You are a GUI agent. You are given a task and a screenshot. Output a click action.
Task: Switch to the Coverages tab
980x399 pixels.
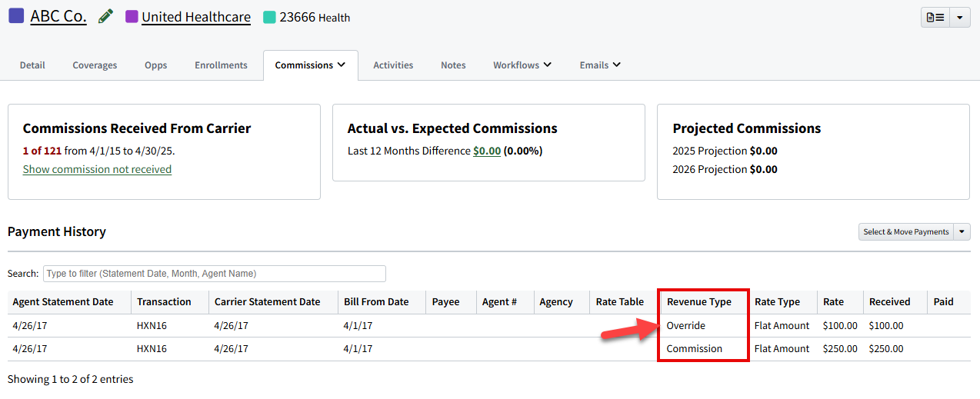click(95, 65)
